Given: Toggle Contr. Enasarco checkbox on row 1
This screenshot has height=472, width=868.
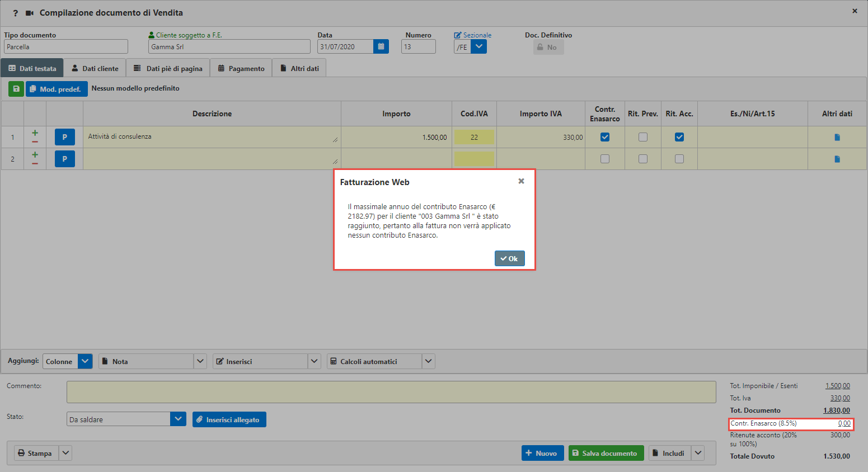Looking at the screenshot, I should coord(605,137).
